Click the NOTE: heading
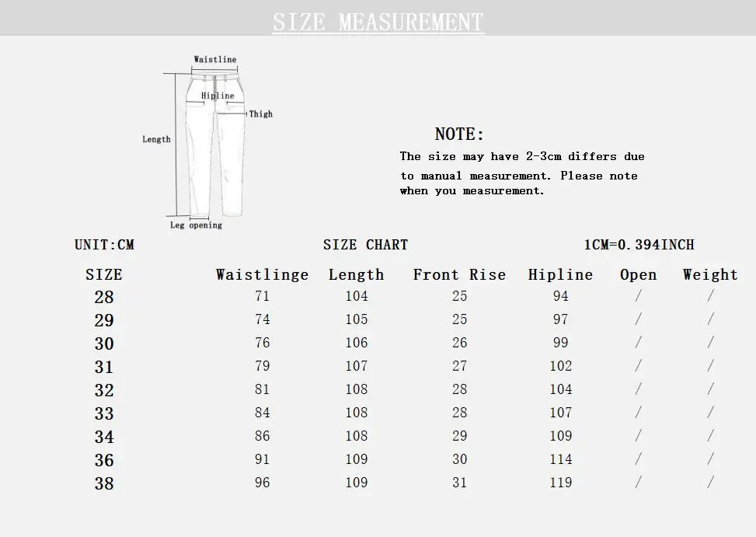 459,134
